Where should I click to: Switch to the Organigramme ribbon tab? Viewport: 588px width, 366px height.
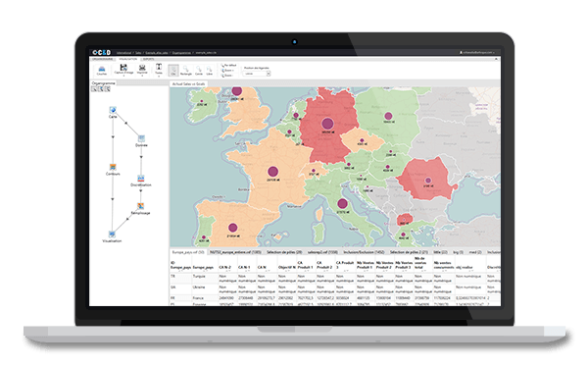pos(102,59)
